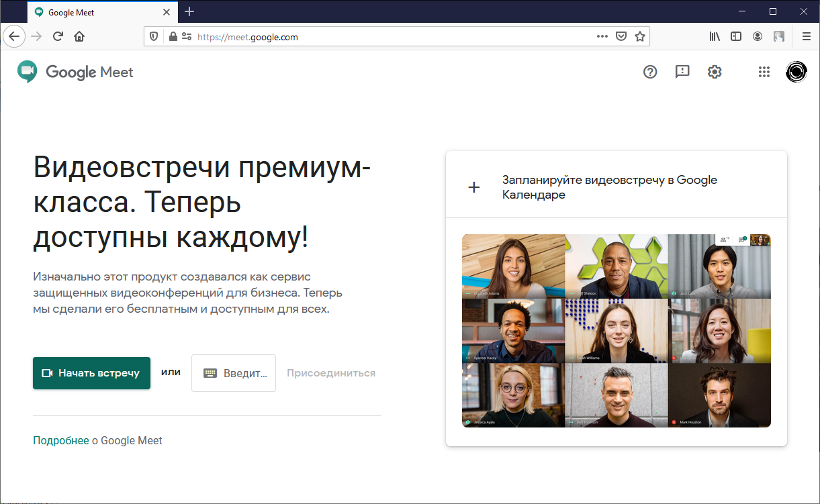This screenshot has width=820, height=504.
Task: Click the address bar URL
Action: coord(248,37)
